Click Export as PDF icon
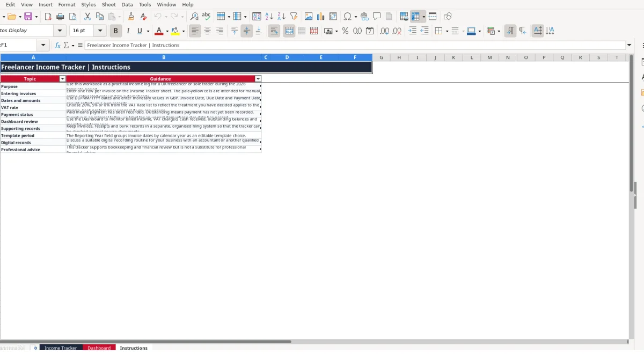This screenshot has height=362, width=644. 48,17
